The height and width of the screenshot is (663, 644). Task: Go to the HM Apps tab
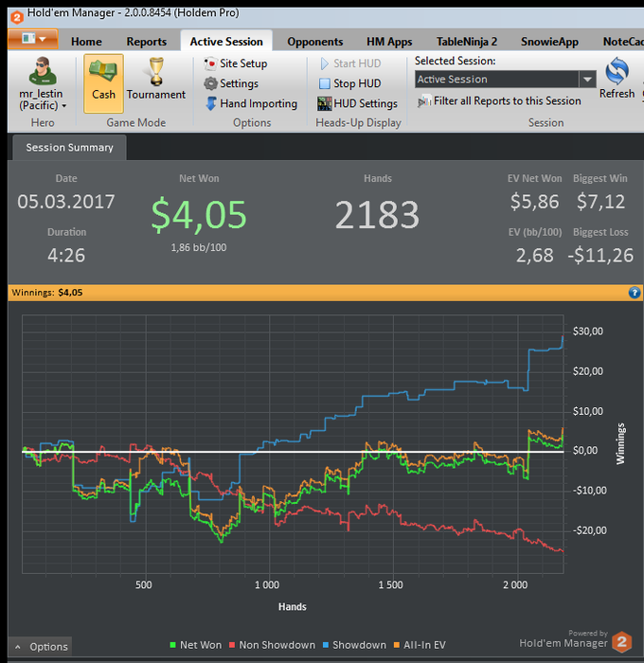(x=389, y=42)
